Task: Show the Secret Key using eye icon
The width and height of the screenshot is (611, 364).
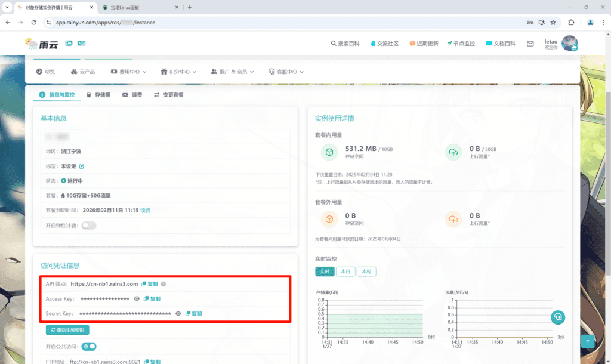Action: [178, 313]
